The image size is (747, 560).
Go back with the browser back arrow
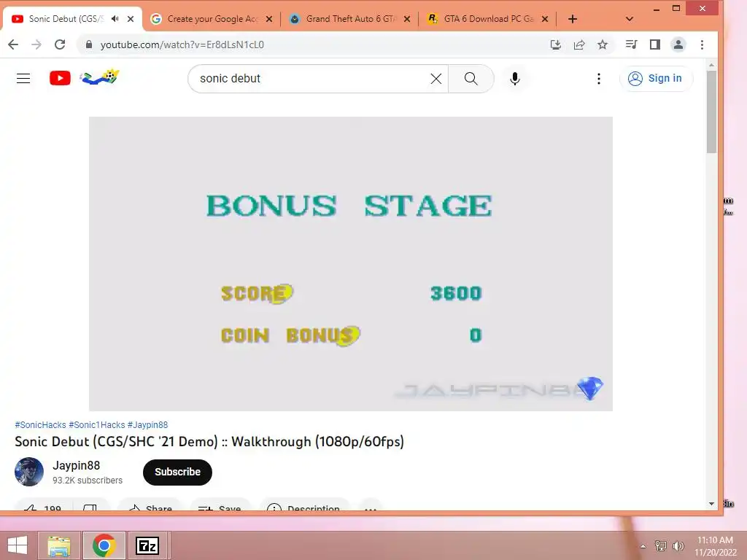click(x=13, y=44)
